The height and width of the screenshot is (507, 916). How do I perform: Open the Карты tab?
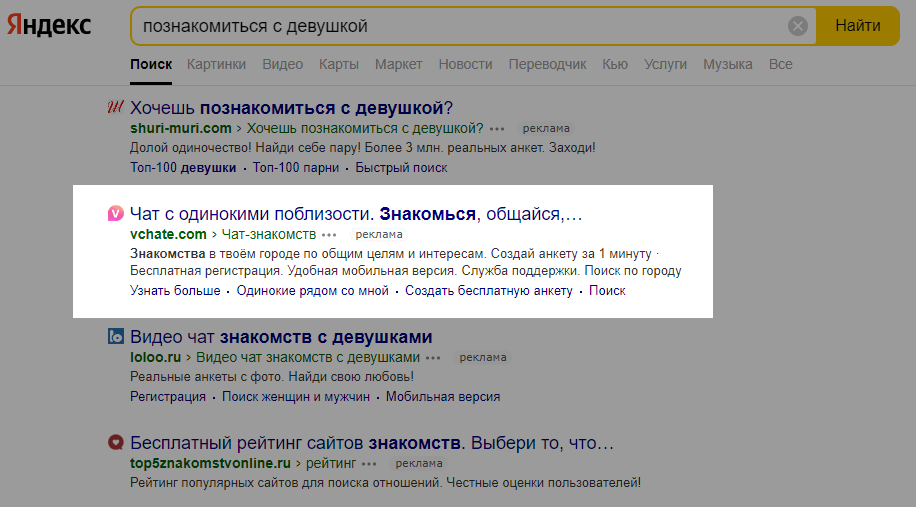pyautogui.click(x=339, y=64)
